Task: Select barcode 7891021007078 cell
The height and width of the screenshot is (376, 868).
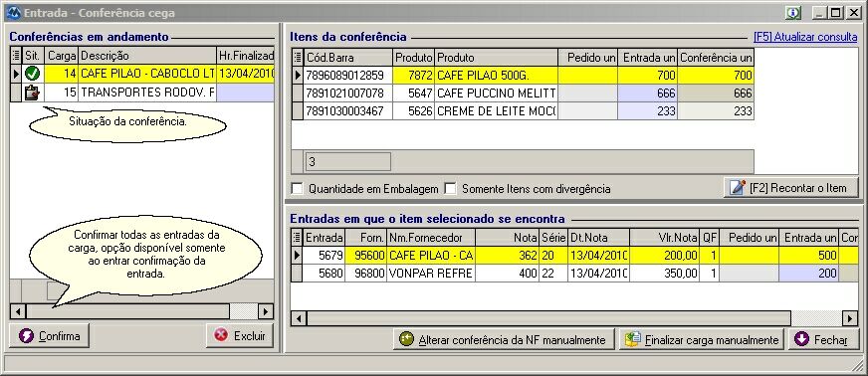Action: click(x=348, y=93)
